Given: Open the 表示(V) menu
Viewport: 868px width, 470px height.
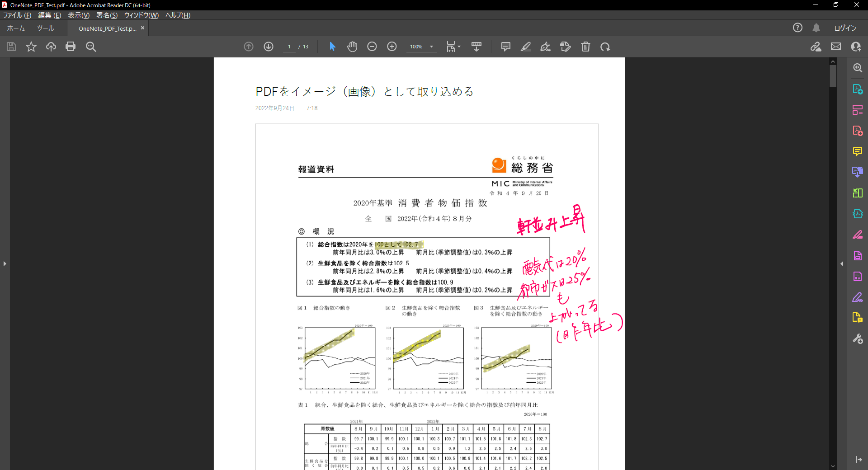Looking at the screenshot, I should (x=79, y=15).
